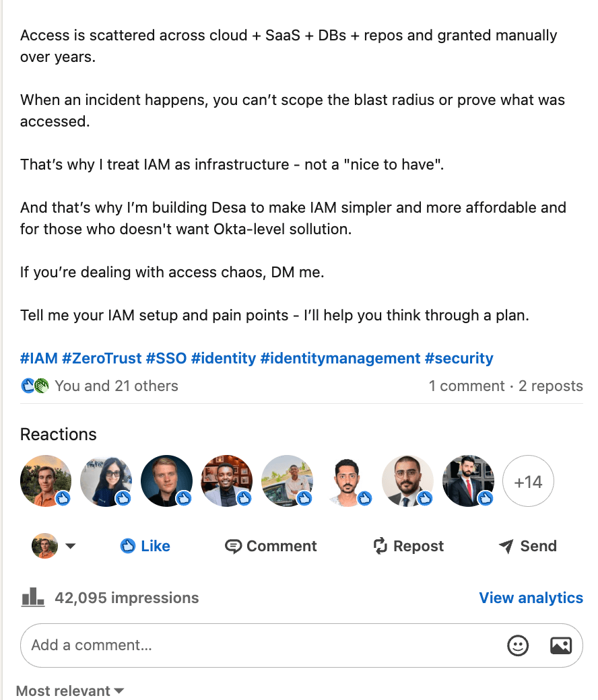Click the Repost arrows icon
Image resolution: width=598 pixels, height=700 pixels.
[x=380, y=546]
